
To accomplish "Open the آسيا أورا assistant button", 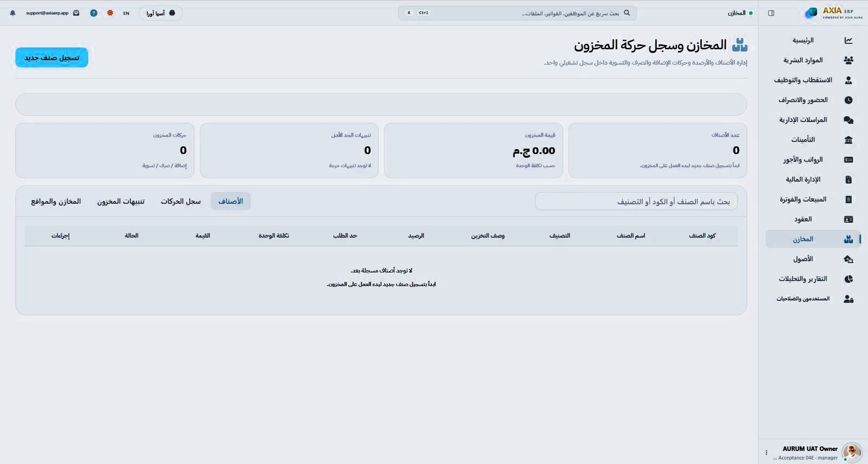I will pyautogui.click(x=161, y=13).
